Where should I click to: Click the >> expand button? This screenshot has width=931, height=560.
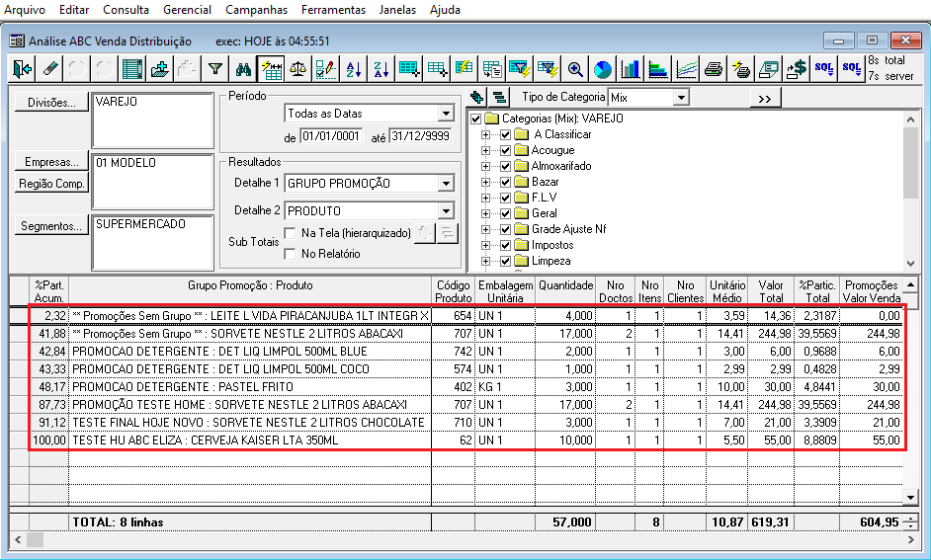tap(765, 99)
